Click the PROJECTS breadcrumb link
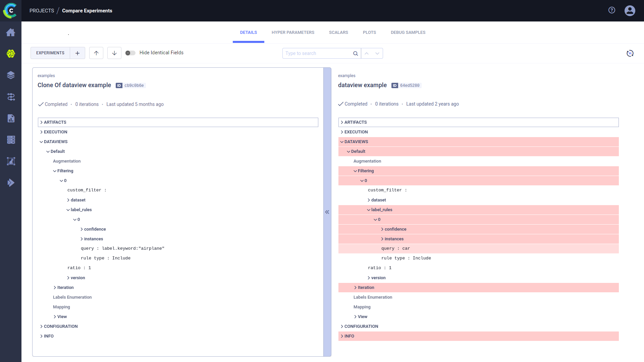The width and height of the screenshot is (644, 362). tap(42, 10)
